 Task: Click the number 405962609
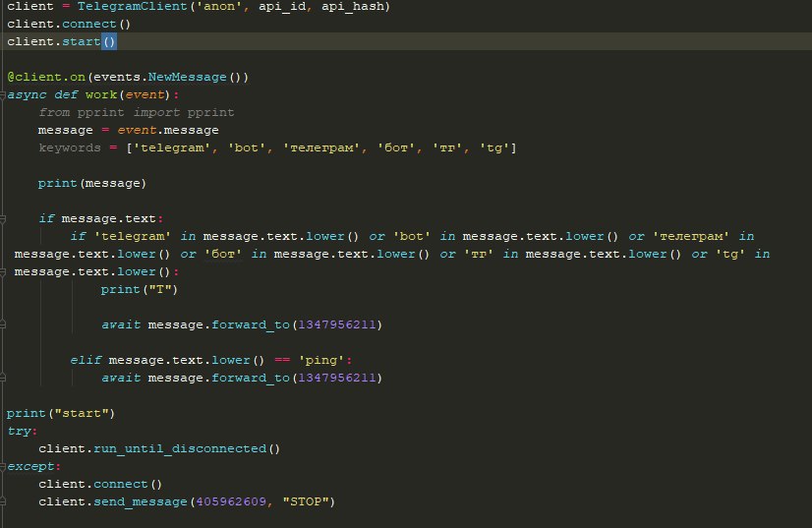[x=231, y=501]
